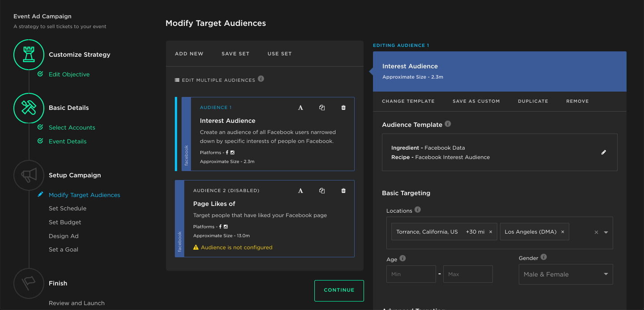Click info icon beside Age
Viewport: 644px width, 310px height.
[x=402, y=258]
